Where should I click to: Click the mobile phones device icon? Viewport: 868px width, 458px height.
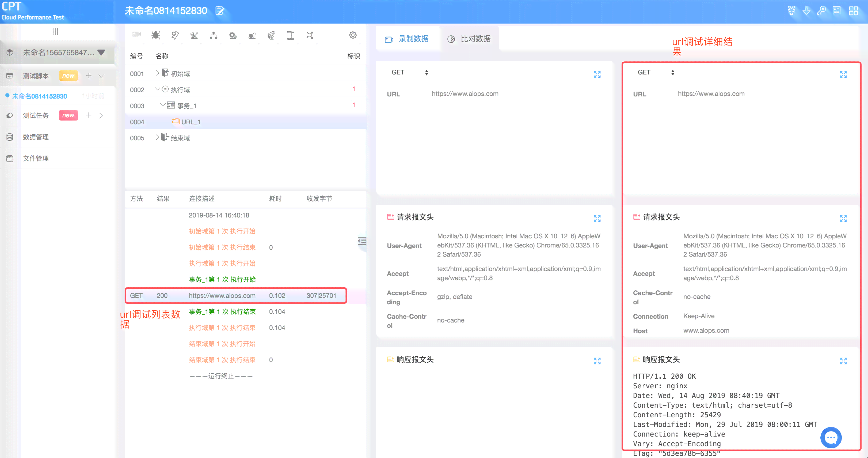291,35
